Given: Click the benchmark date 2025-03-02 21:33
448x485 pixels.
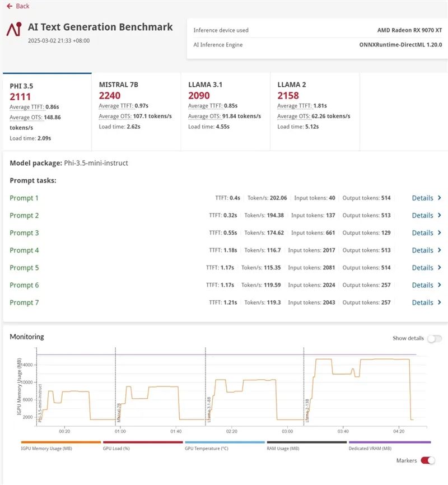Looking at the screenshot, I should (x=59, y=40).
